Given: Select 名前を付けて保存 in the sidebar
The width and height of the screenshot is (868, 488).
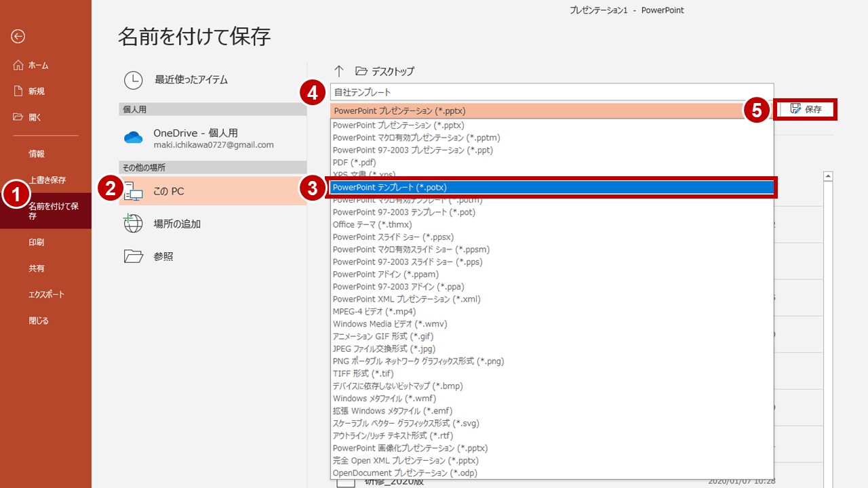Looking at the screenshot, I should tap(45, 210).
